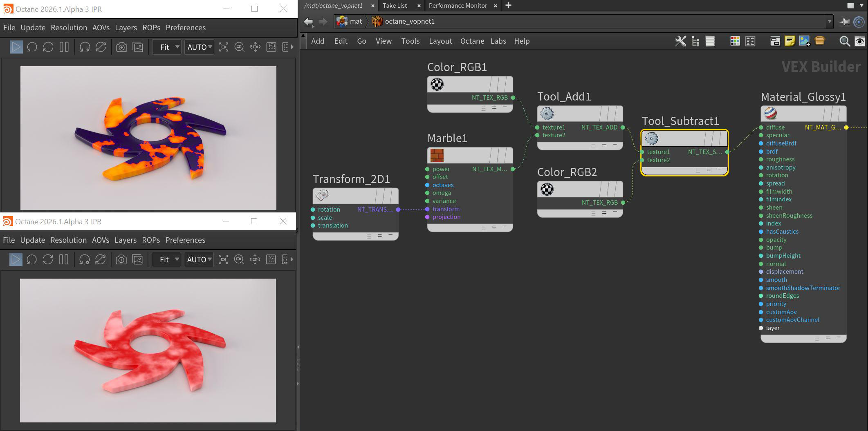The width and height of the screenshot is (868, 431).
Task: Open the Octane menu in network editor
Action: 472,41
